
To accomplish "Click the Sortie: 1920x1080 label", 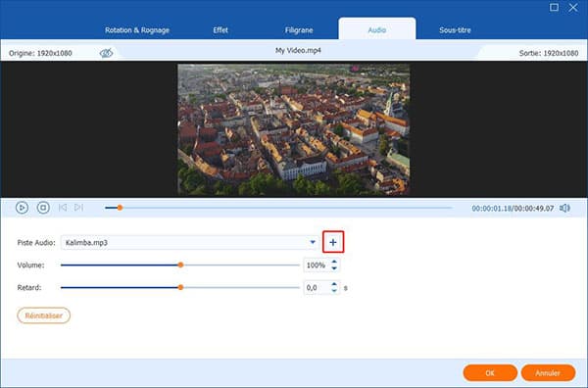I will point(549,53).
